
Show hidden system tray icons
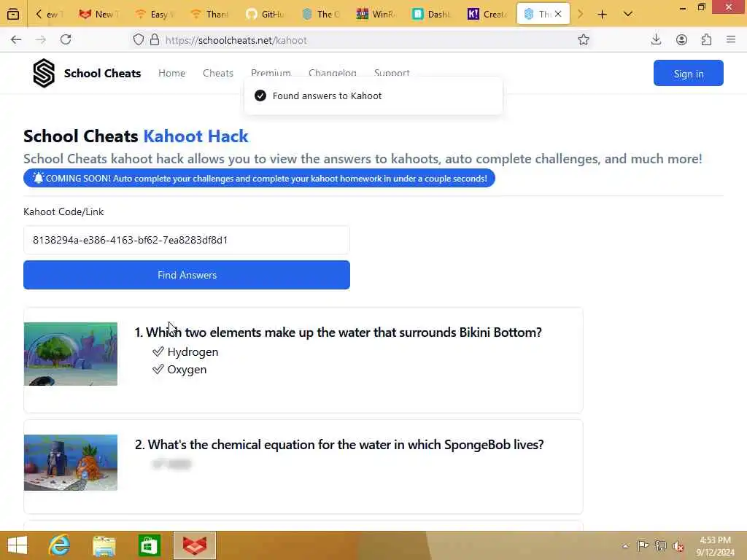(x=625, y=546)
